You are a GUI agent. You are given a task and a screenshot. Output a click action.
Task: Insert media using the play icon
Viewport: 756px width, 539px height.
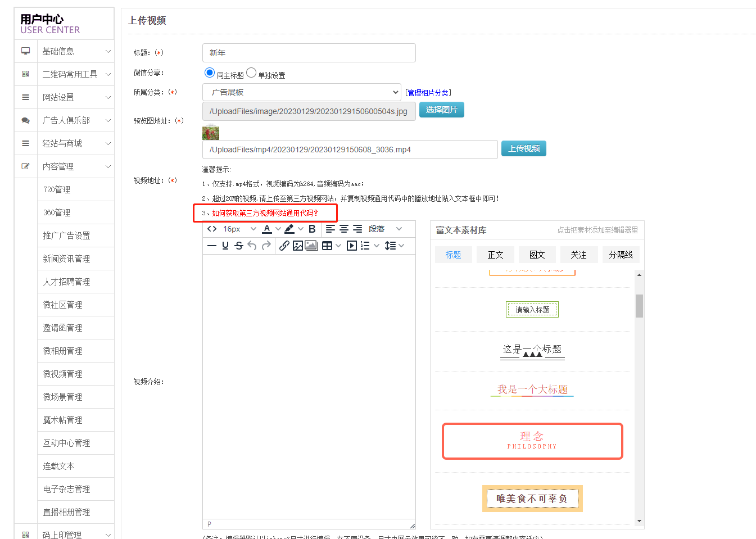pos(352,246)
